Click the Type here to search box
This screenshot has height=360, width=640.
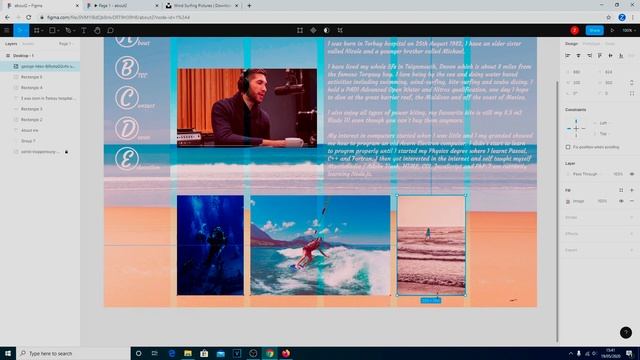click(x=73, y=353)
